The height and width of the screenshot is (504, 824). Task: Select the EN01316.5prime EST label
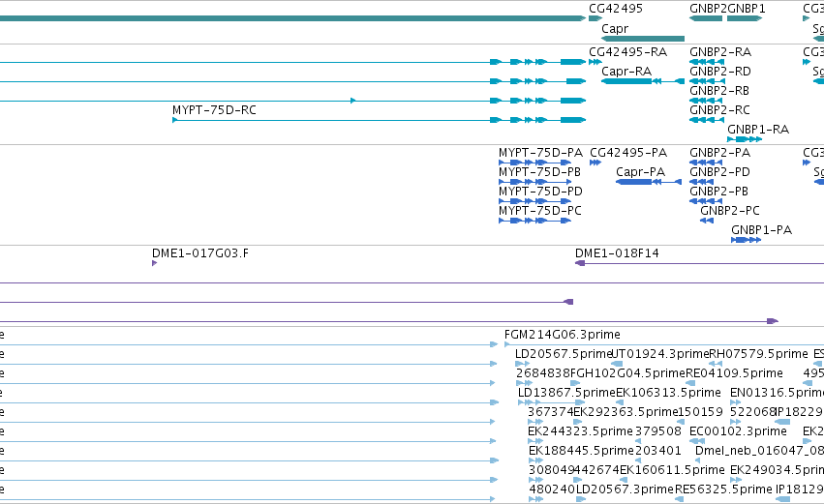coord(777,393)
